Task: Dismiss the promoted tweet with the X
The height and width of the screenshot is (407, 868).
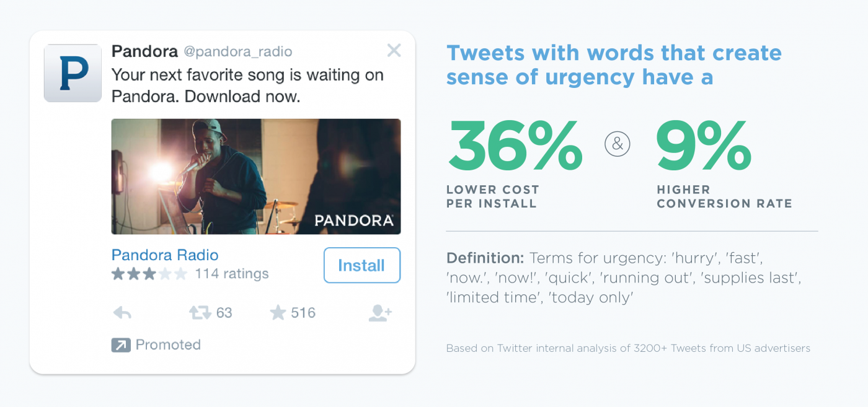Action: 394,51
